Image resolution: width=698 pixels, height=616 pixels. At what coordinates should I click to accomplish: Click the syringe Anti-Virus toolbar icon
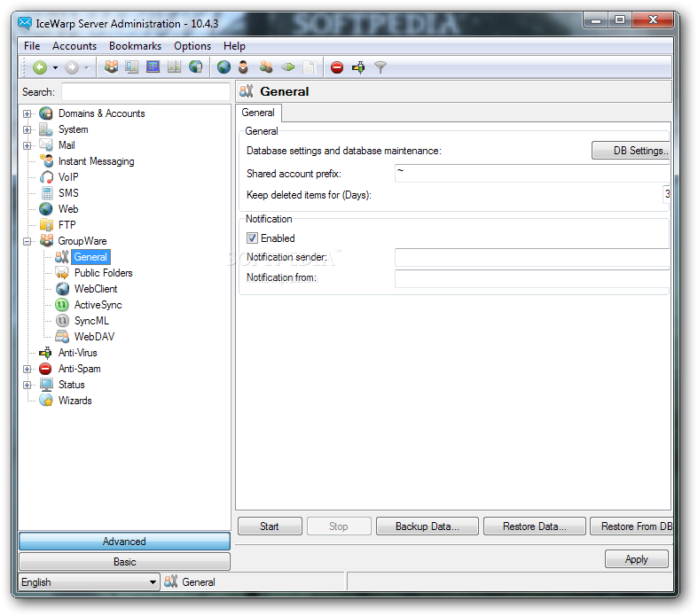(x=358, y=67)
